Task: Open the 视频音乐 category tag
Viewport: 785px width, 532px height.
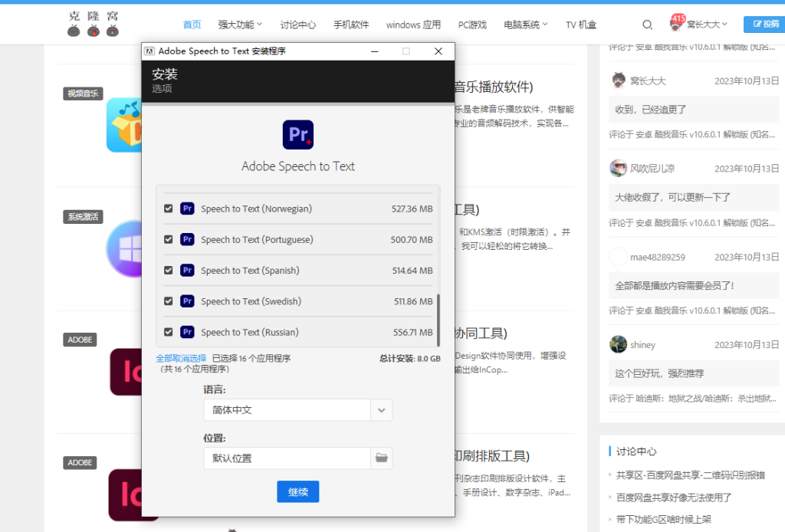Action: pos(83,94)
